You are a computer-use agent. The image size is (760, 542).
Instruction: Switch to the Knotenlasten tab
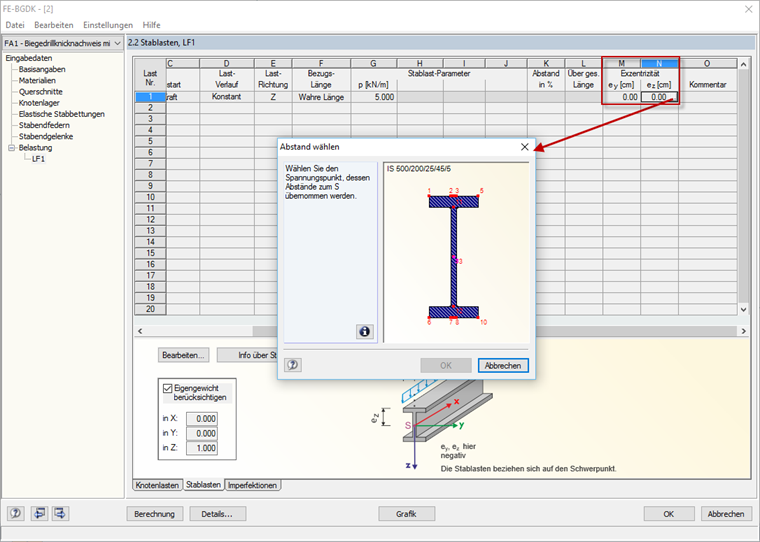(x=157, y=485)
